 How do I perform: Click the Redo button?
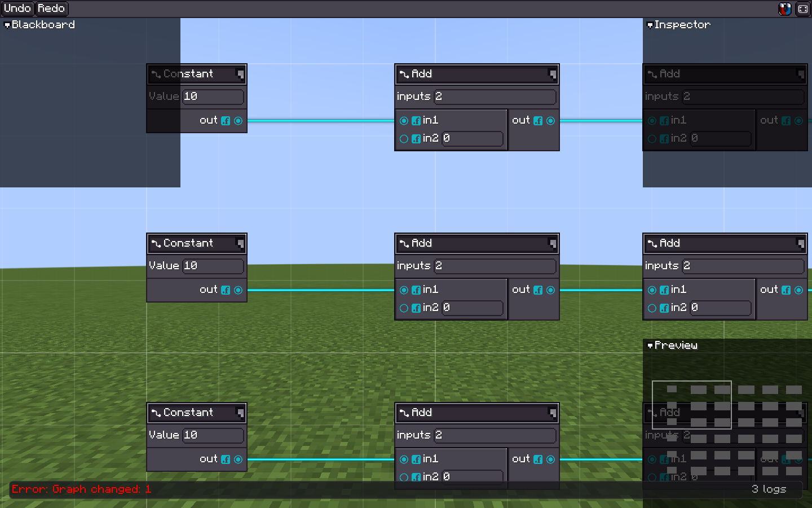[51, 8]
